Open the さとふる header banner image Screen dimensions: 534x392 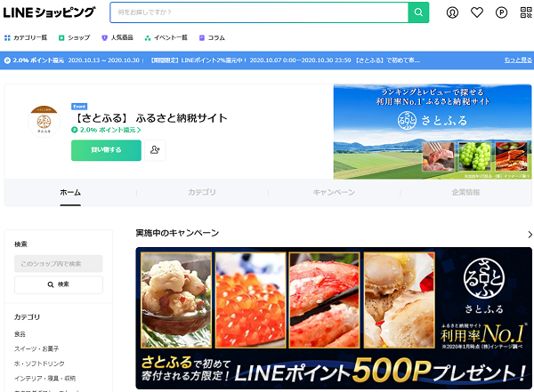pos(433,132)
